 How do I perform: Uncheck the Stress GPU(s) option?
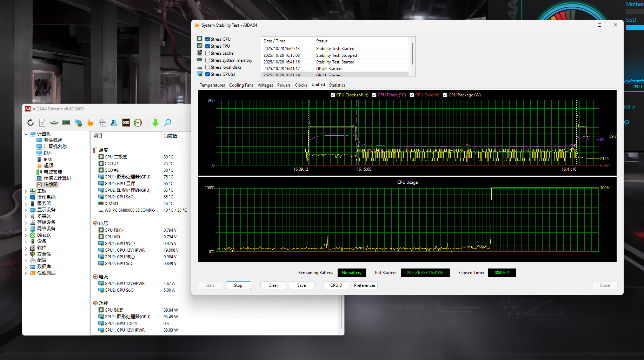coord(208,74)
